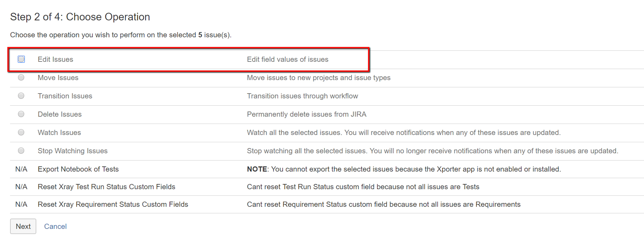Click the Delete Issues description
Image resolution: width=644 pixels, height=242 pixels.
[x=306, y=114]
